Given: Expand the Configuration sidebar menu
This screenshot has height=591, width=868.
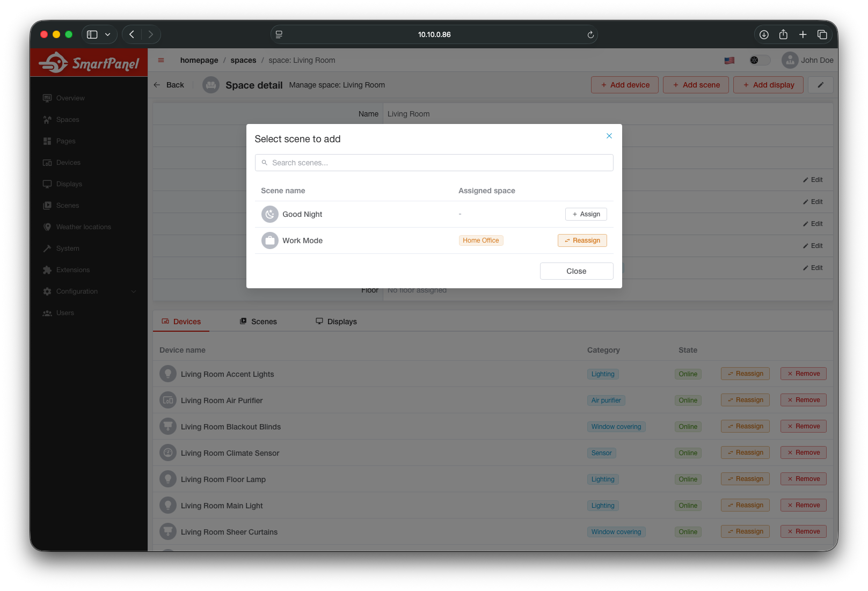Looking at the screenshot, I should (x=89, y=291).
